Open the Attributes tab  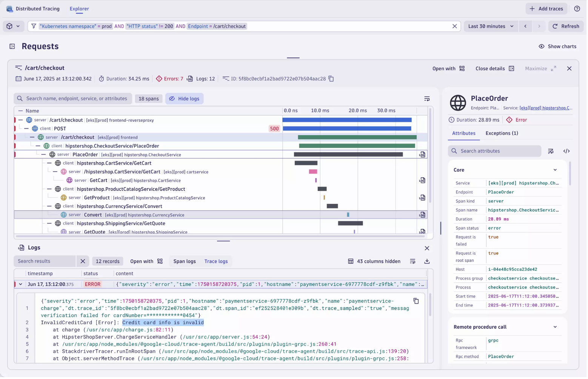[465, 133]
